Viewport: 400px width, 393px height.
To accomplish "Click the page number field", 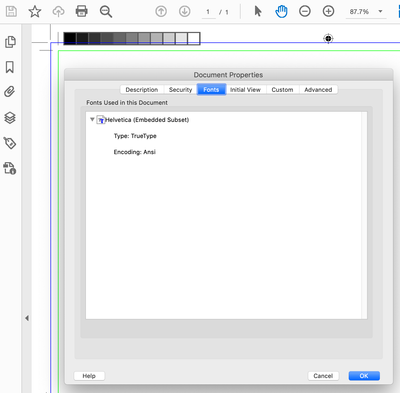I will tap(208, 12).
